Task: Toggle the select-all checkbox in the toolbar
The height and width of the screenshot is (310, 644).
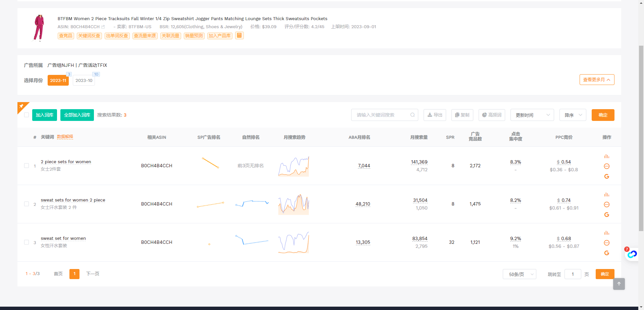Action: tap(26, 115)
